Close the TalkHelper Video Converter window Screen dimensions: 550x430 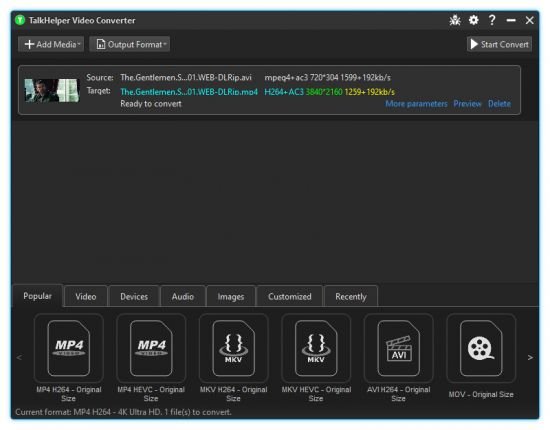[x=530, y=20]
